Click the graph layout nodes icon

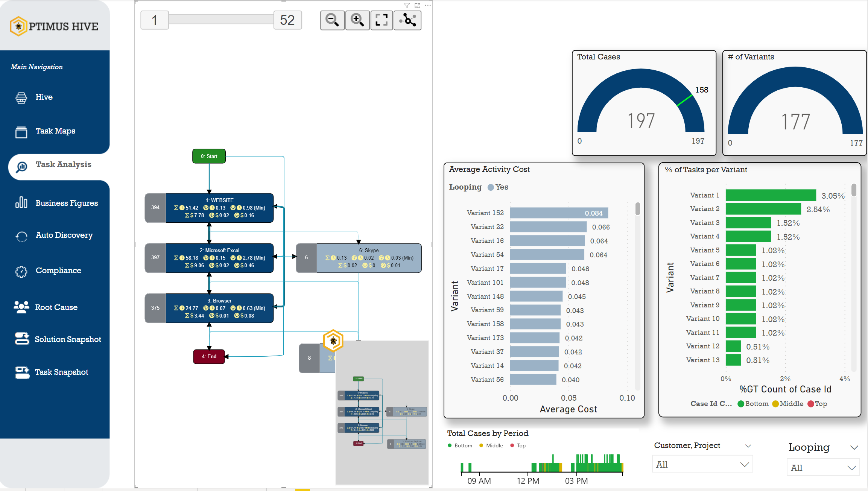coord(407,20)
